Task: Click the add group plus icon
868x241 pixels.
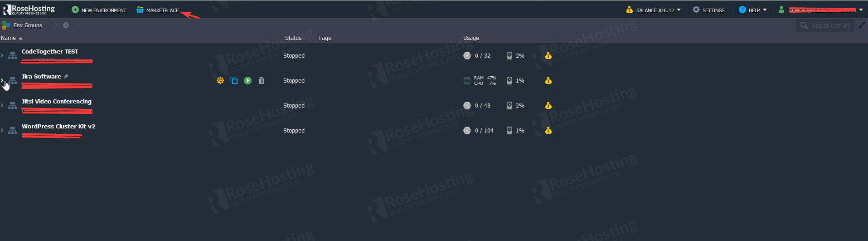Action: [x=66, y=25]
